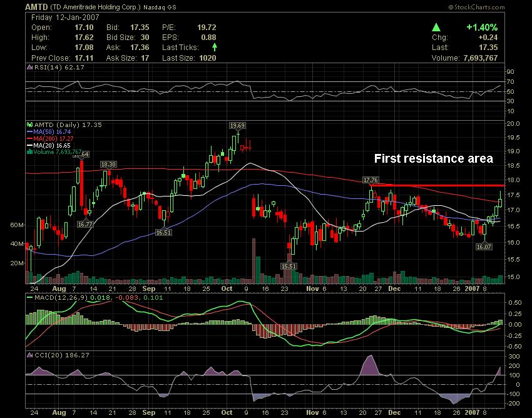
Task: Click the Ask Size value 17
Action: pyautogui.click(x=145, y=58)
